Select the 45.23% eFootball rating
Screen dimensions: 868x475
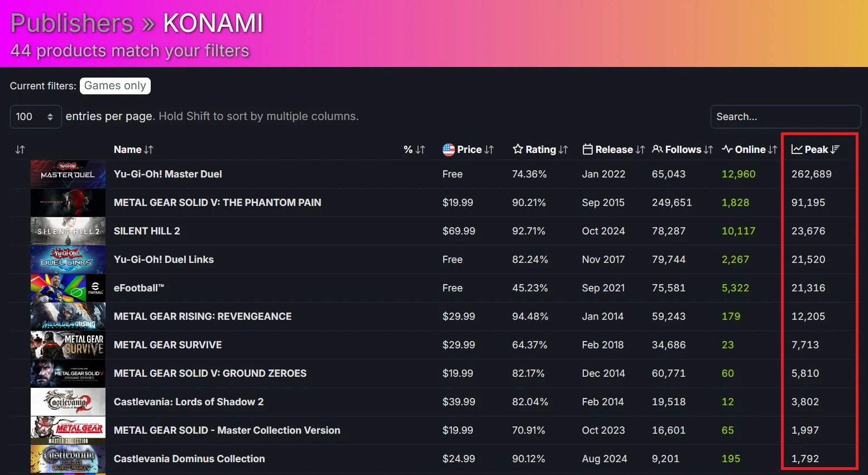coord(530,288)
